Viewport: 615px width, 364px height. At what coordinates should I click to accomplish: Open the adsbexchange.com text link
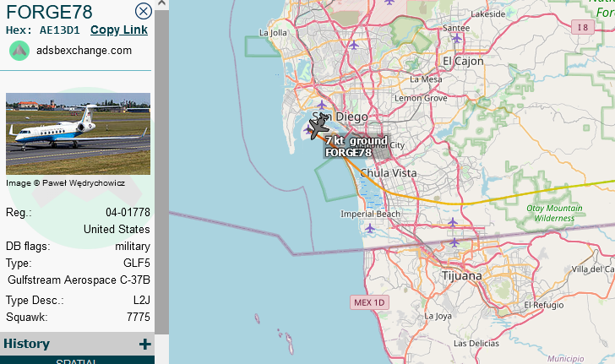pos(84,50)
